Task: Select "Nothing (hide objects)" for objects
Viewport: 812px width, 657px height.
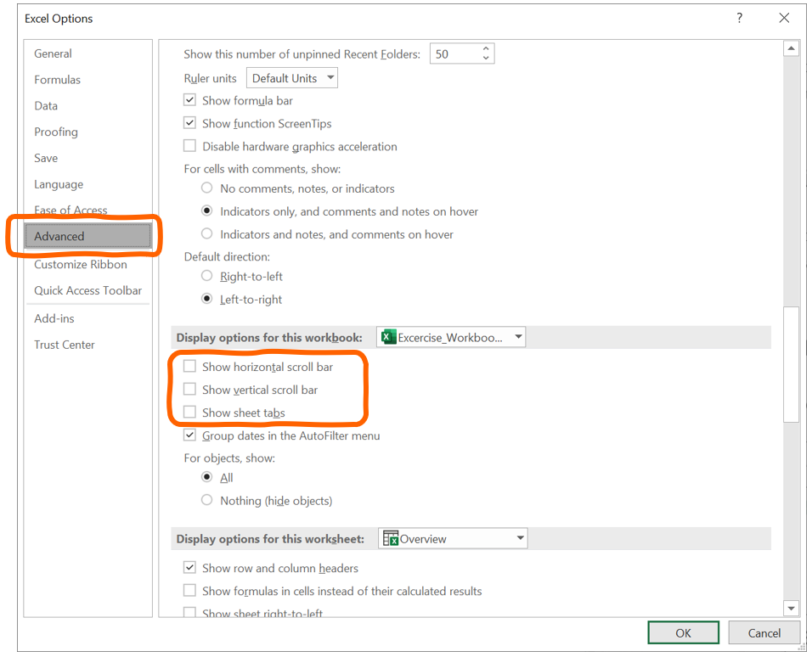Action: [206, 500]
